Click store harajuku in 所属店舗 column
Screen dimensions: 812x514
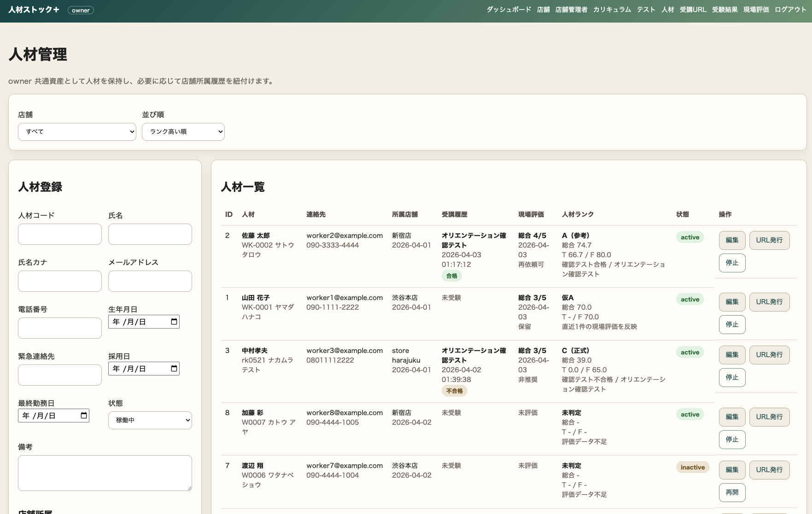click(x=406, y=355)
